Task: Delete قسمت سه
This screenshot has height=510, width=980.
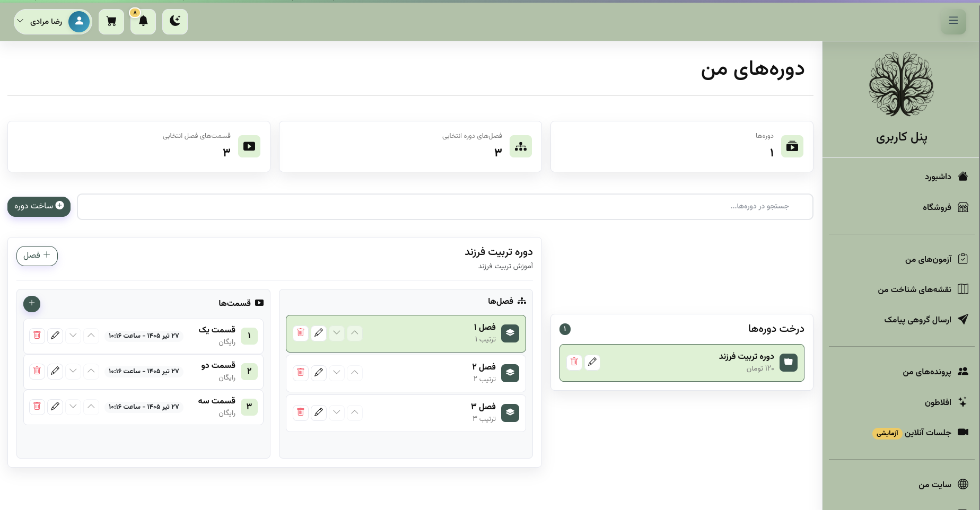Action: click(x=37, y=407)
